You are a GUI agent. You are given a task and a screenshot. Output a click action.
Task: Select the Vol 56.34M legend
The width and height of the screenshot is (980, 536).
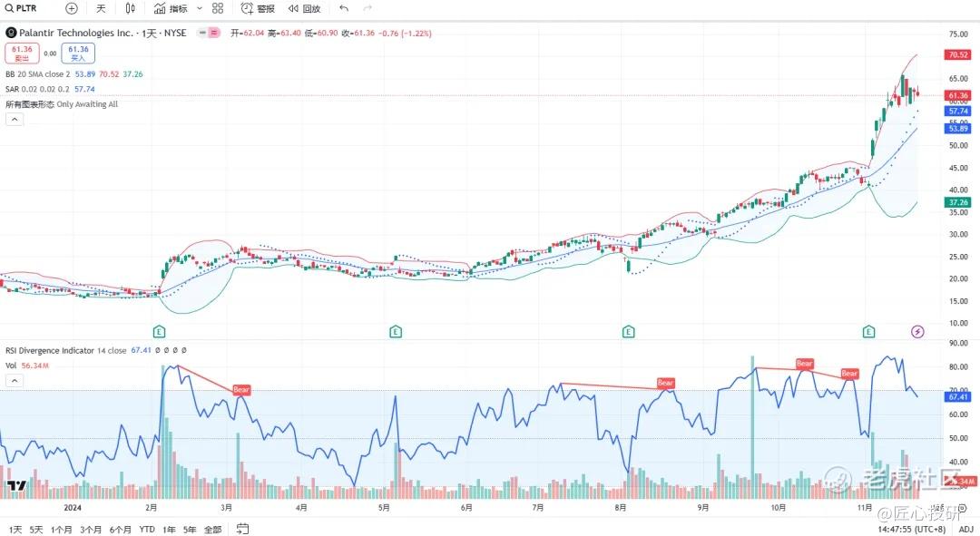[x=27, y=365]
